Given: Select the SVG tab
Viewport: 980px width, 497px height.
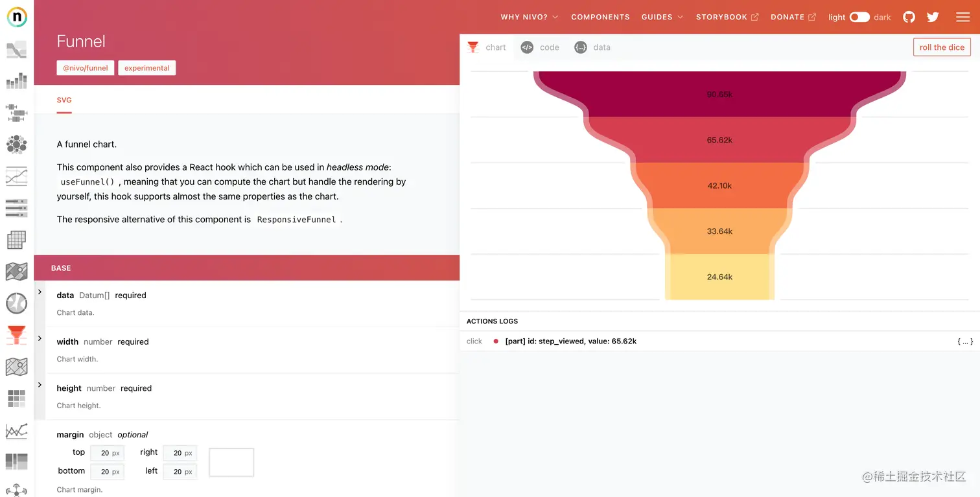Looking at the screenshot, I should click(x=64, y=100).
